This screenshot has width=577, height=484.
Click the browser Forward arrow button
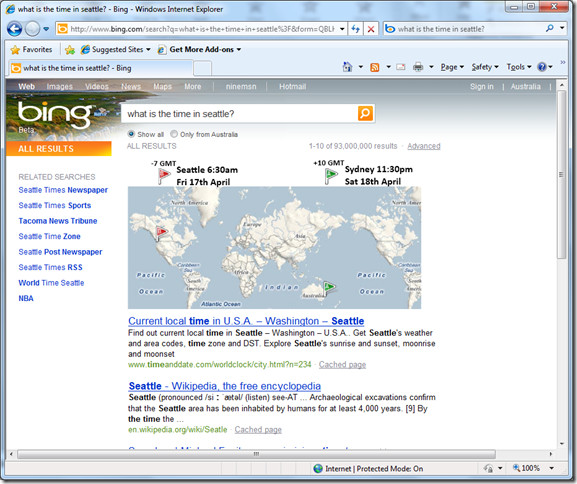coord(32,29)
